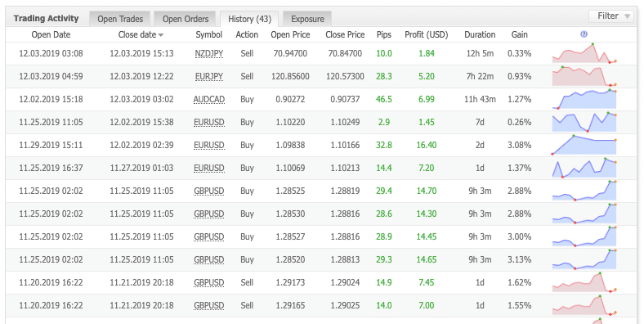The width and height of the screenshot is (644, 324).
Task: Click close date 12.02.2019 15:38
Action: (x=141, y=123)
